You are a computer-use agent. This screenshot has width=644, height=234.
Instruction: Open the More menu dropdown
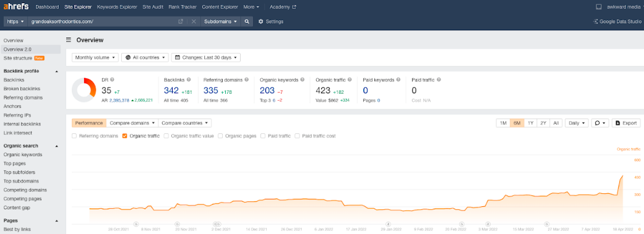251,7
